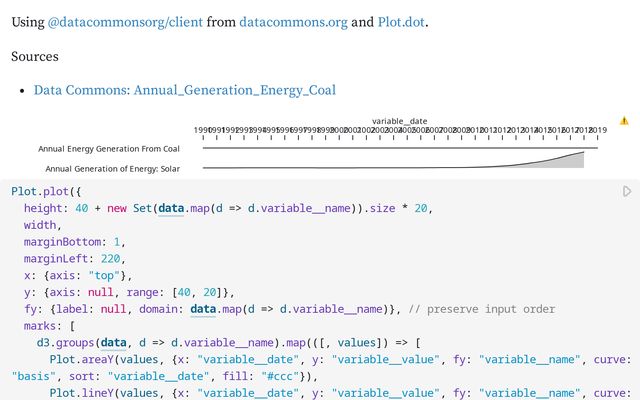Click Plot.plot at start of code
640x400 pixels.
pos(40,191)
